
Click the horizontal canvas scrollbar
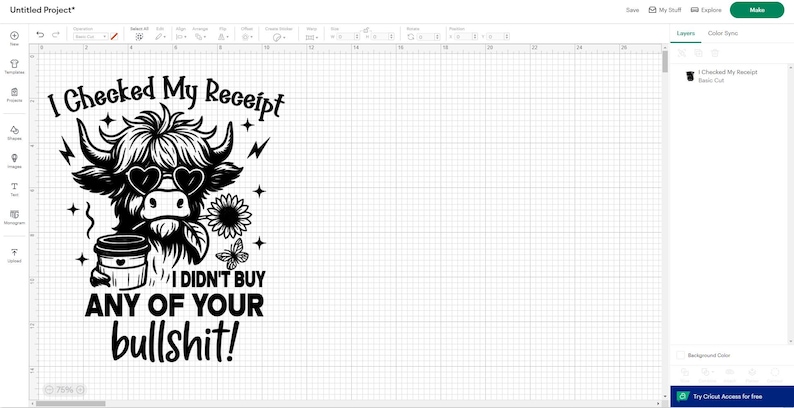pos(70,403)
